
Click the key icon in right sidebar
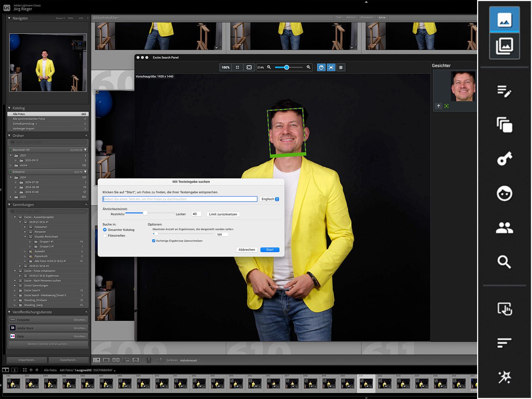504,159
